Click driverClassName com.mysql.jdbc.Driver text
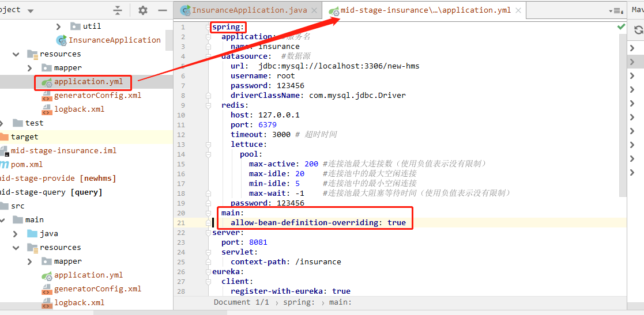The height and width of the screenshot is (315, 644). [x=318, y=96]
